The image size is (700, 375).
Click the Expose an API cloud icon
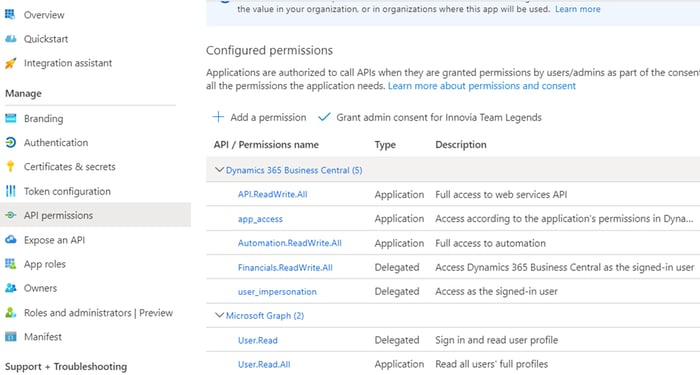(x=10, y=240)
